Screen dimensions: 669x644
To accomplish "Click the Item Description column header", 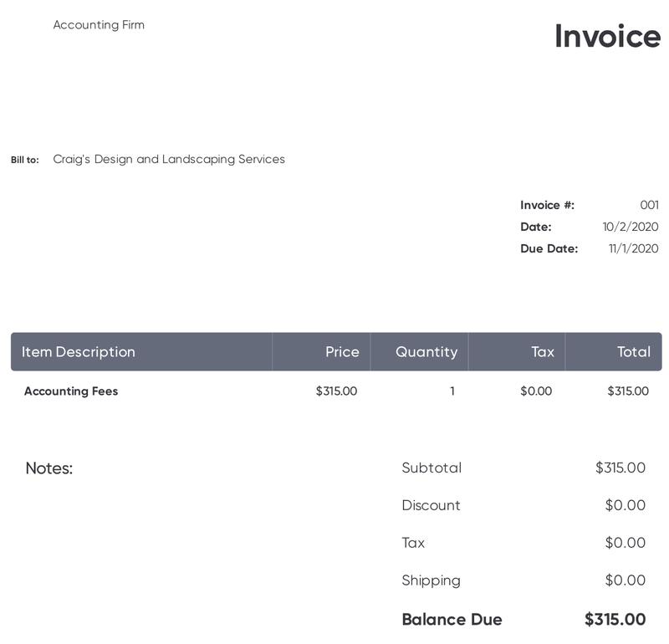I will click(79, 352).
